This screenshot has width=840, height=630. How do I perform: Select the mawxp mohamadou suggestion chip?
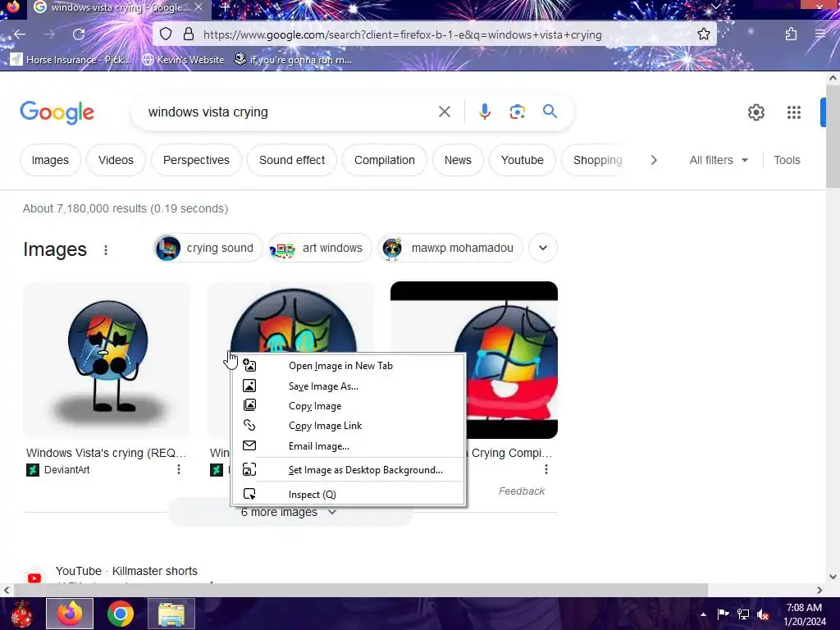(x=450, y=248)
